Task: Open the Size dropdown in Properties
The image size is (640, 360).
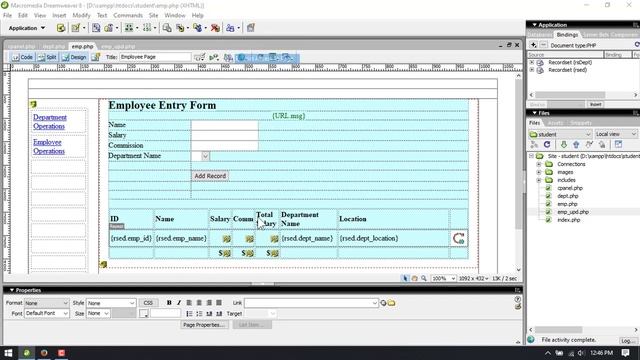Action: point(98,313)
